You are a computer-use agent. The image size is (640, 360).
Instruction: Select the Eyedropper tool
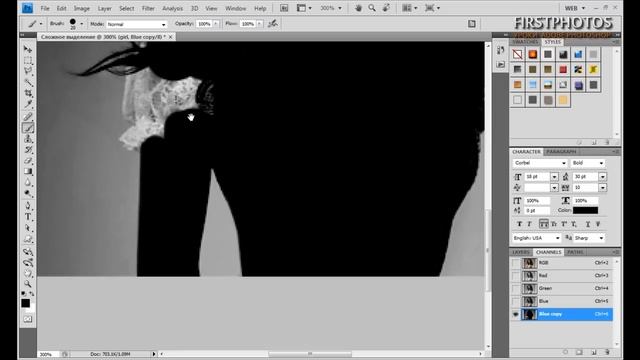click(x=28, y=104)
